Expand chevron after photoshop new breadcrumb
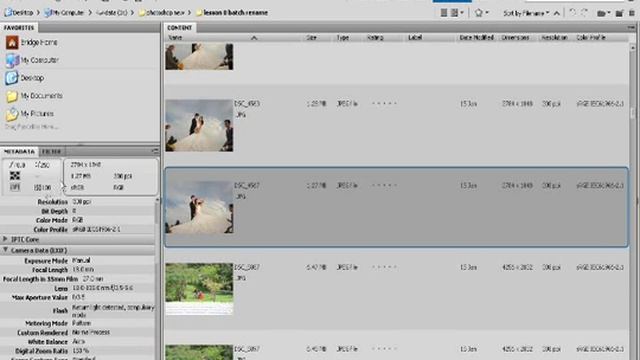640x360 pixels. [x=189, y=13]
